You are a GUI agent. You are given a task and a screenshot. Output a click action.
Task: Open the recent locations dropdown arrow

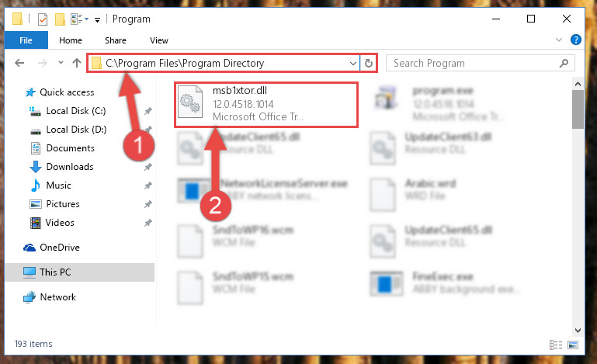click(x=61, y=63)
